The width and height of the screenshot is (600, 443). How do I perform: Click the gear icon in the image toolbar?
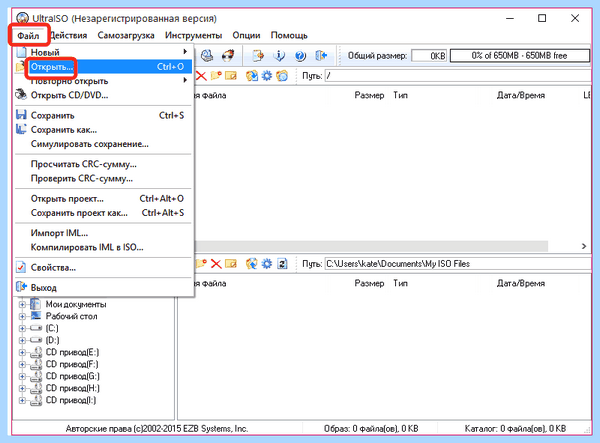click(x=267, y=76)
